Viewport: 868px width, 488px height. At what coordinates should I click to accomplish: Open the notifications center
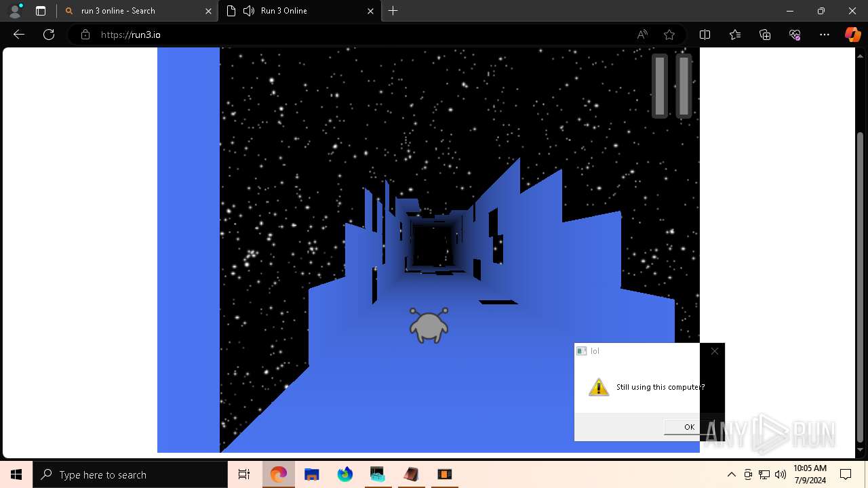point(846,474)
